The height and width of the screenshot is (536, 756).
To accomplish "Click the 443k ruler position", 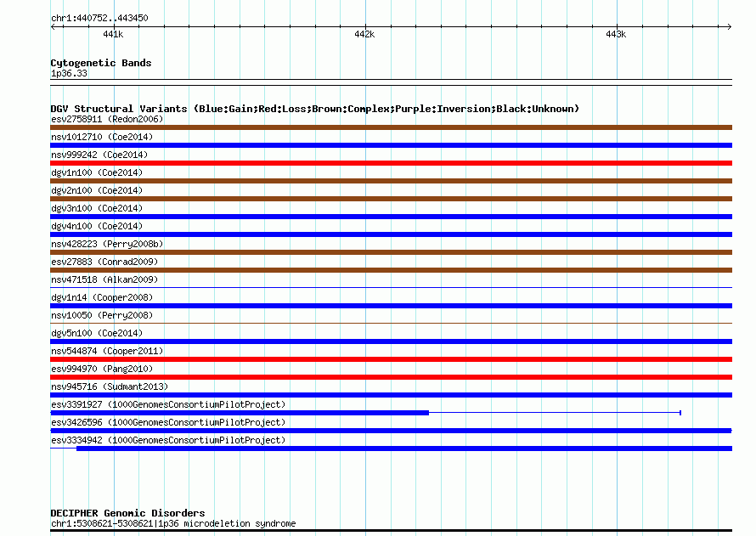I will pyautogui.click(x=616, y=34).
